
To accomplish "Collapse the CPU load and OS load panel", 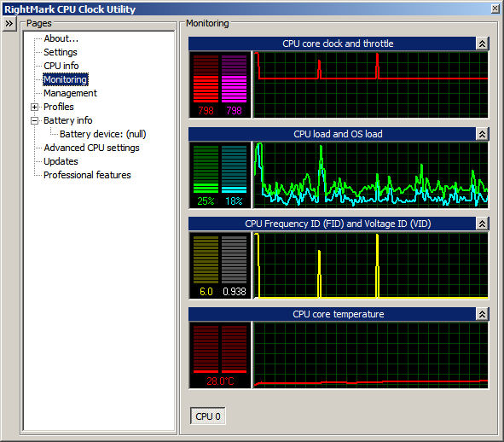I will (482, 134).
